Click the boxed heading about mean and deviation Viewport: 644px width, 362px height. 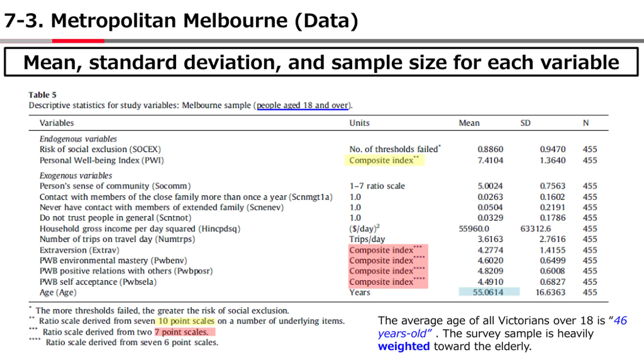(321, 62)
